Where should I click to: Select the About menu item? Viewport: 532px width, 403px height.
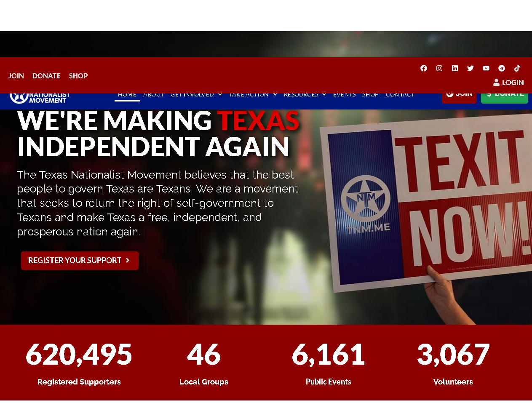[153, 95]
